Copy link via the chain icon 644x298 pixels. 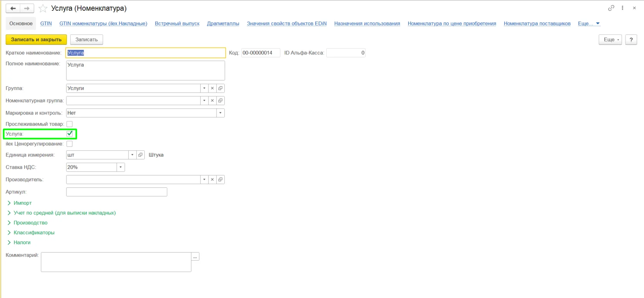pyautogui.click(x=611, y=8)
